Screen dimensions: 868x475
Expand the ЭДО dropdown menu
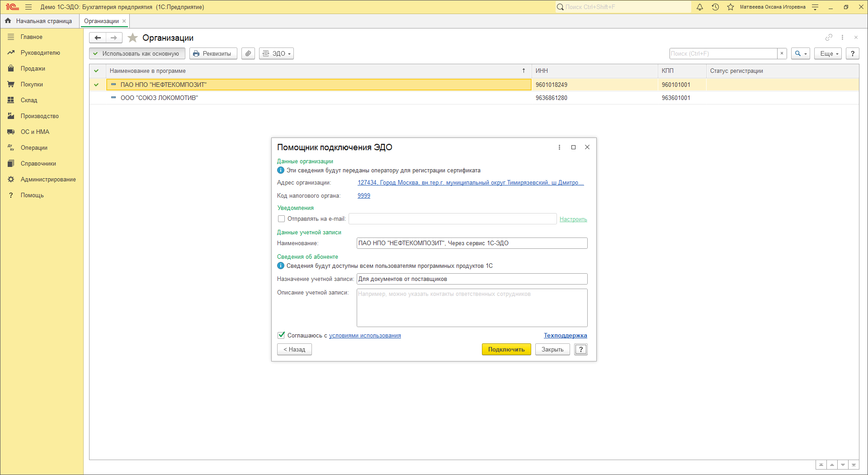pyautogui.click(x=277, y=53)
